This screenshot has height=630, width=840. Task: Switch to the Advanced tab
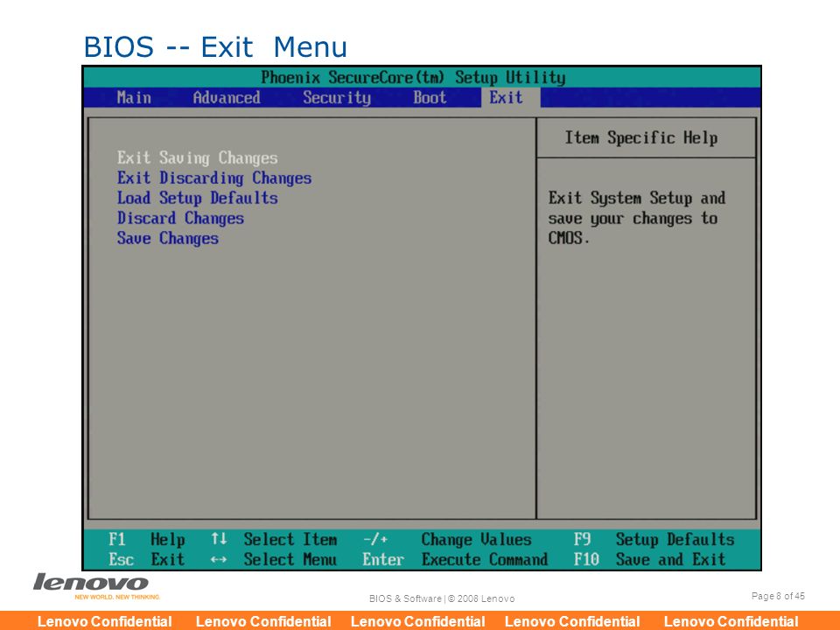(x=227, y=97)
